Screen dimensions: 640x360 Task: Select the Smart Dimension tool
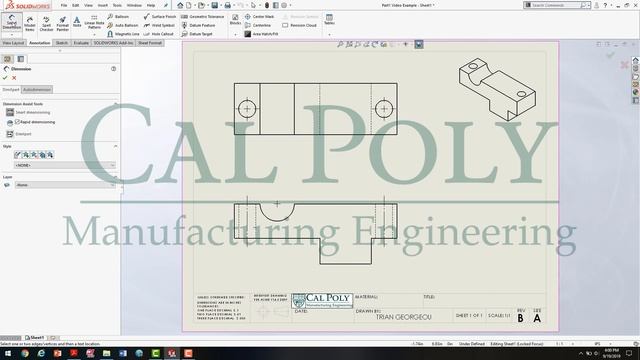pos(11,22)
